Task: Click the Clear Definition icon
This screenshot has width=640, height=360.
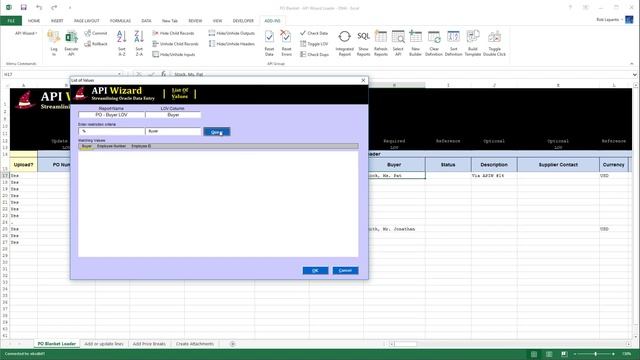Action: click(x=433, y=43)
